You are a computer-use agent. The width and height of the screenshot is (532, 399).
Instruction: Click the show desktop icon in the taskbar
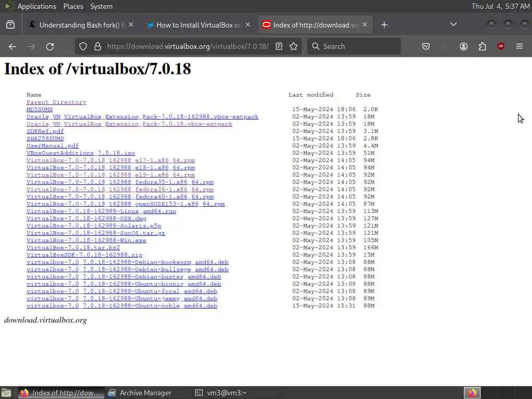pyautogui.click(x=6, y=393)
